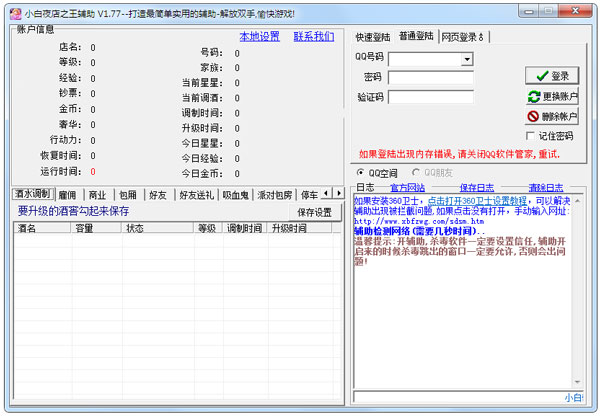Click the 要升级的酒窖勾起来保存 hint text

(73, 211)
